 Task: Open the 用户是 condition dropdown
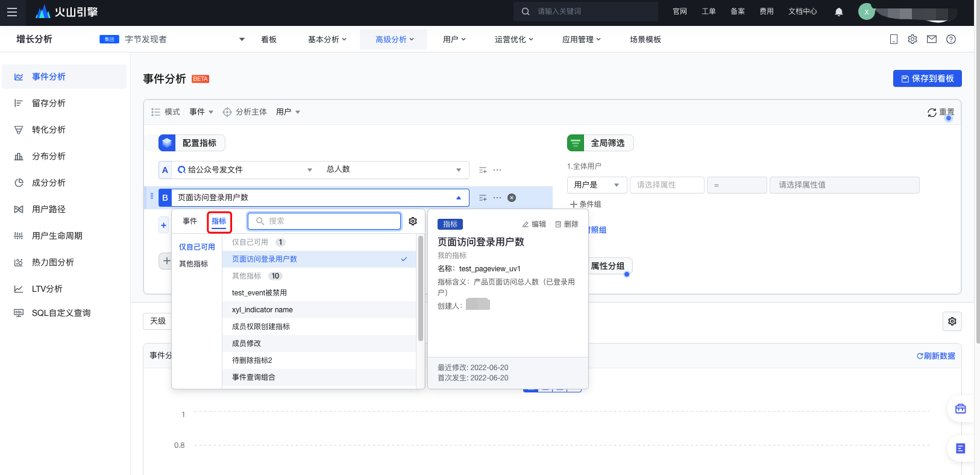click(x=597, y=185)
